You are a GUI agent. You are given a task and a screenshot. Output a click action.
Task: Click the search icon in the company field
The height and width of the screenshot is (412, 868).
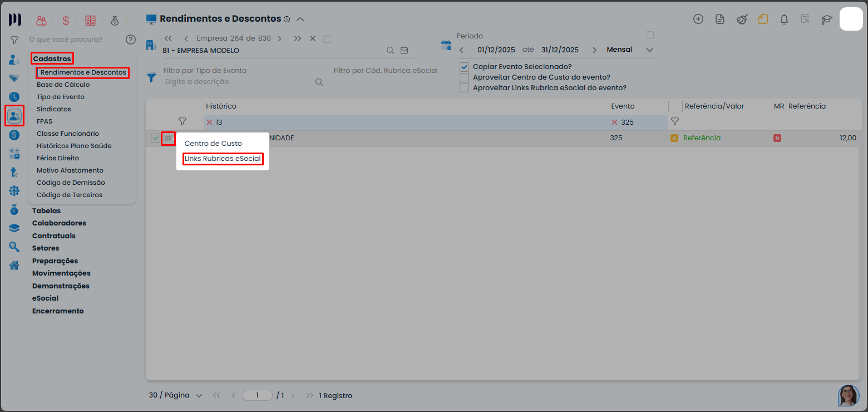tap(391, 50)
